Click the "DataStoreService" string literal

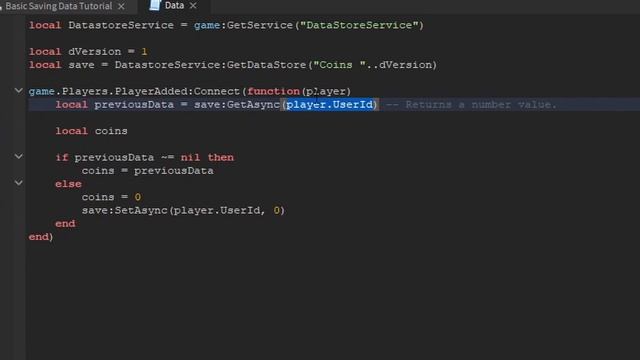[359, 25]
